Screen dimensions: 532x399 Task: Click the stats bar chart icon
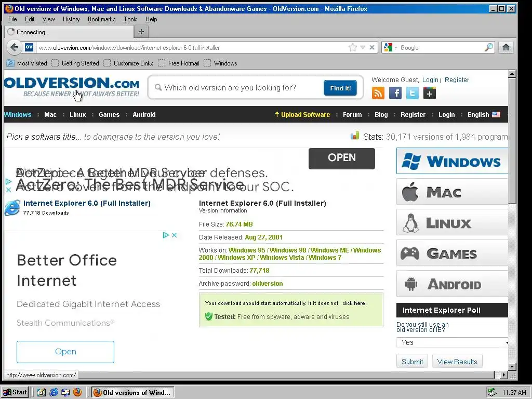354,136
